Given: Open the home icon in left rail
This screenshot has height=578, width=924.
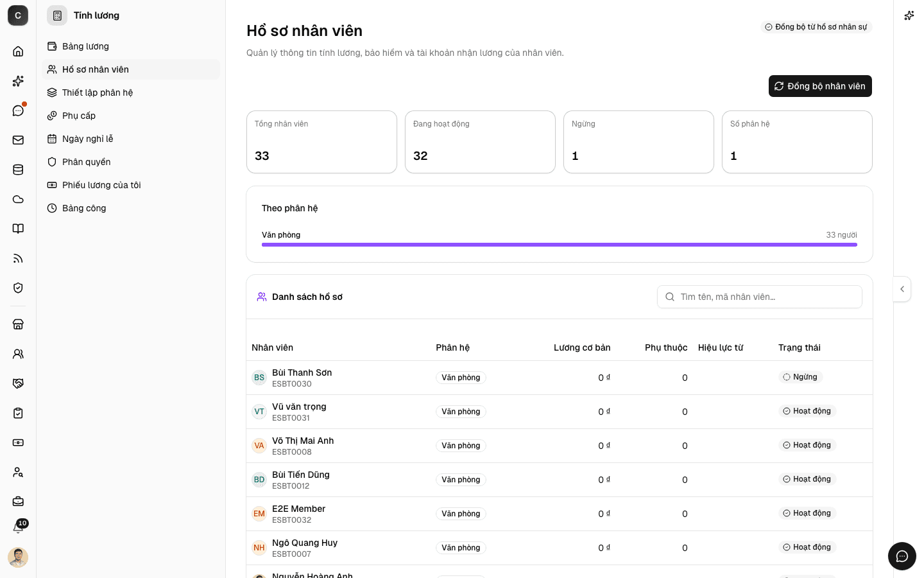Looking at the screenshot, I should tap(18, 51).
